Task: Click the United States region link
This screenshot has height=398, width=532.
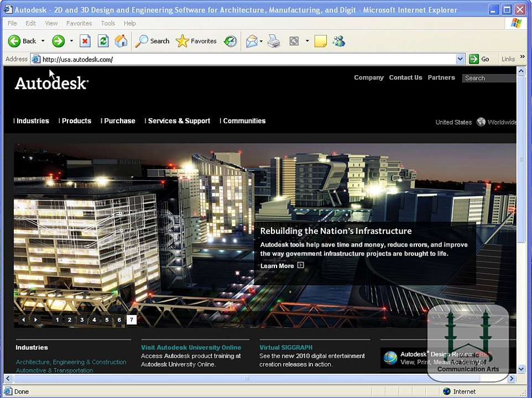Action: coord(453,122)
